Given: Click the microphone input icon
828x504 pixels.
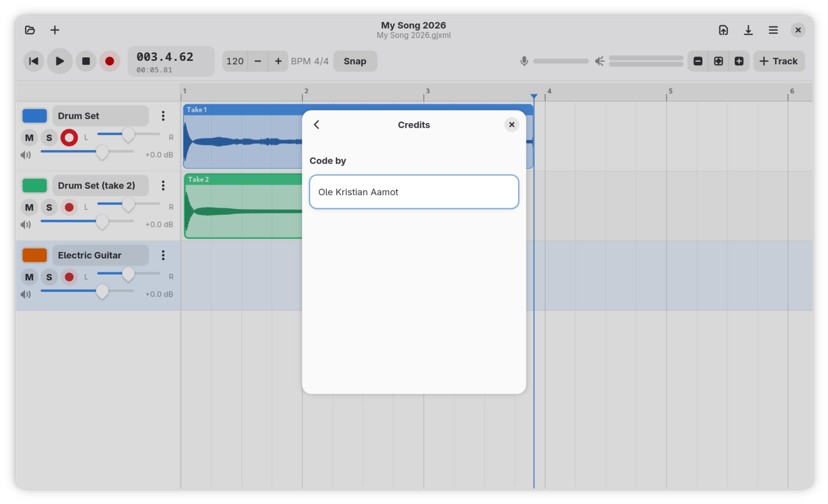Looking at the screenshot, I should point(524,61).
